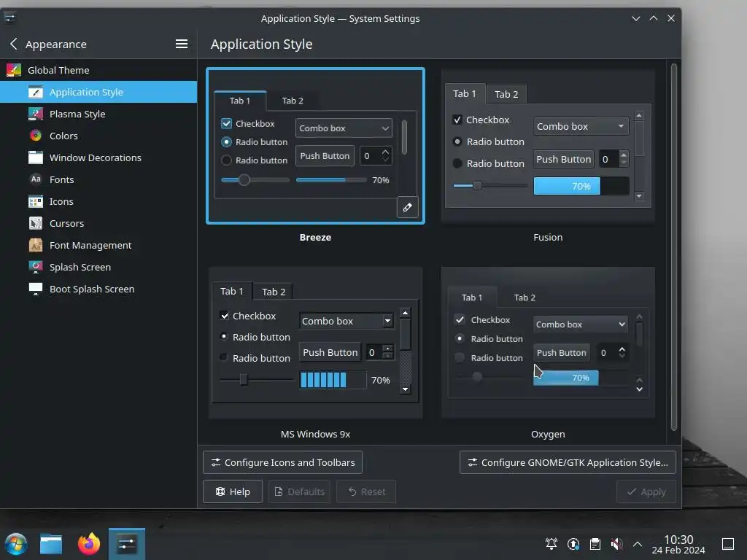Switch to Tab 2 in Breeze preview
Viewport: 747px width, 560px height.
(293, 101)
